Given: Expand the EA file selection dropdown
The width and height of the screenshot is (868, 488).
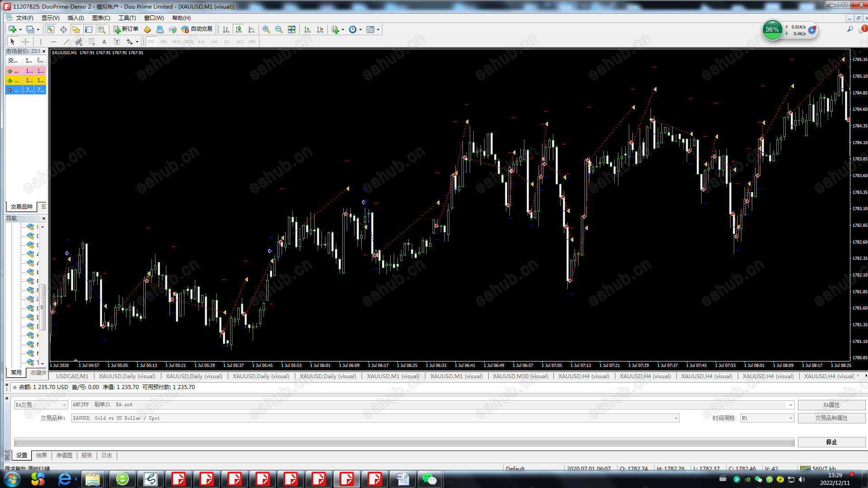Looking at the screenshot, I should pos(790,405).
